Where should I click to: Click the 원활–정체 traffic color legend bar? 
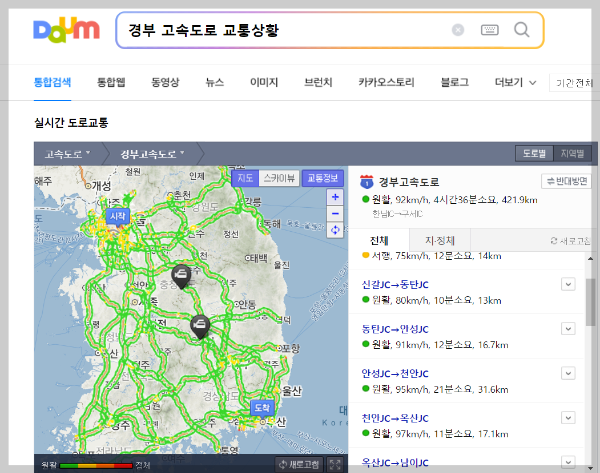click(x=96, y=465)
